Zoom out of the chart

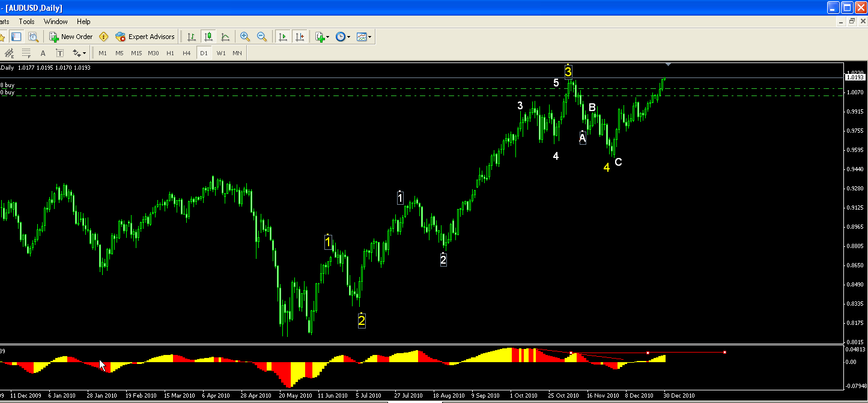click(261, 37)
